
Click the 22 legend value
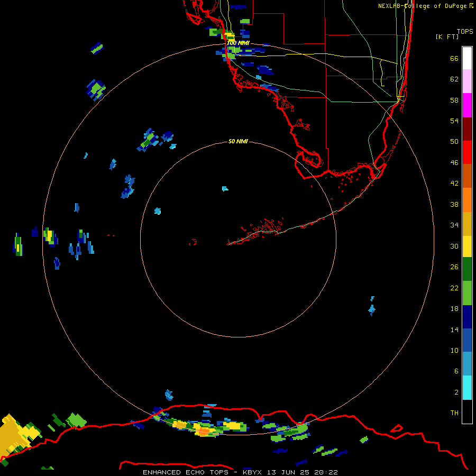click(x=454, y=288)
